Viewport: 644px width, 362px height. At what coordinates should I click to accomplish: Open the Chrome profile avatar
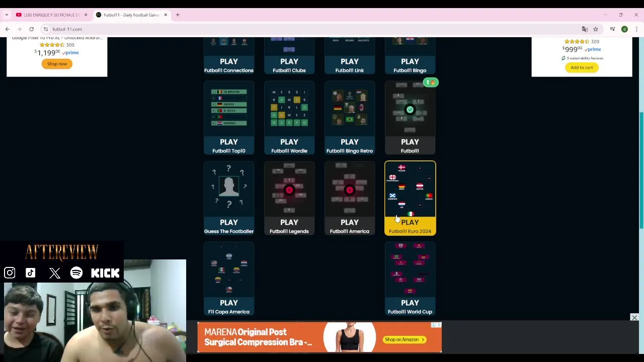[624, 29]
